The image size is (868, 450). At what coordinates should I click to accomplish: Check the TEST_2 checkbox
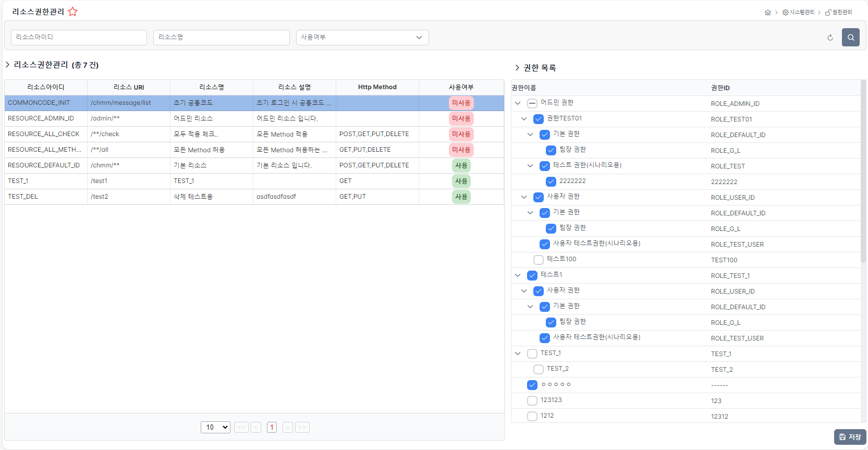[x=539, y=369]
